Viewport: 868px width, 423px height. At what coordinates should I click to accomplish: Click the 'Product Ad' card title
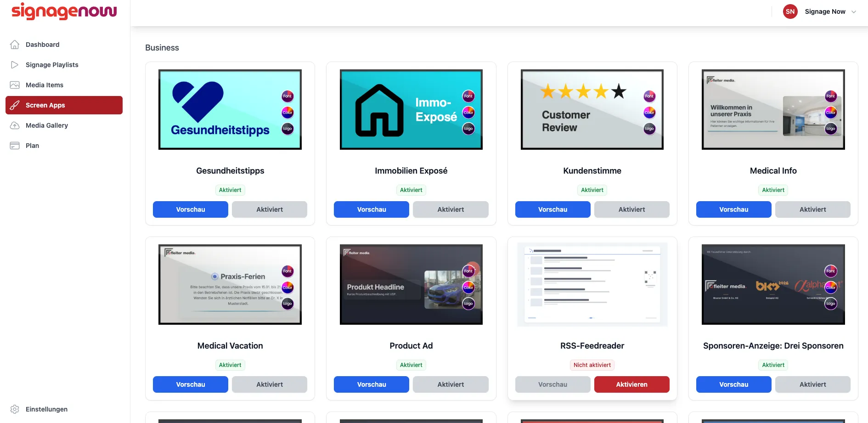[x=411, y=346]
